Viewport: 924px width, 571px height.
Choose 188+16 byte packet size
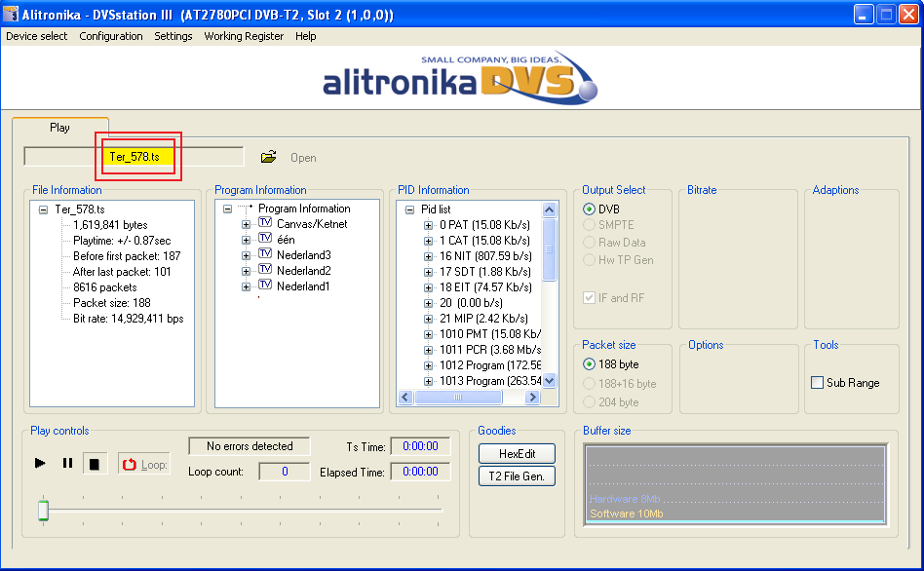[589, 384]
